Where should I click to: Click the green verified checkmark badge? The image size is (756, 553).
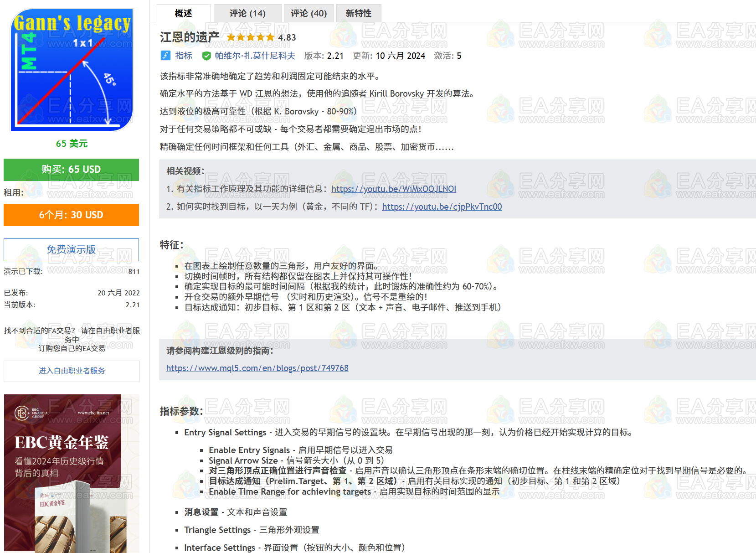click(x=206, y=56)
